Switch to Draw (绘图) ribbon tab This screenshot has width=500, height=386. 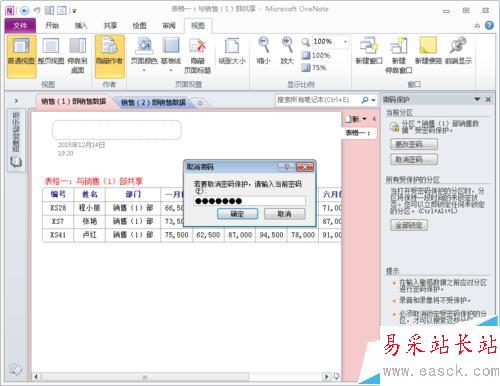tap(140, 26)
